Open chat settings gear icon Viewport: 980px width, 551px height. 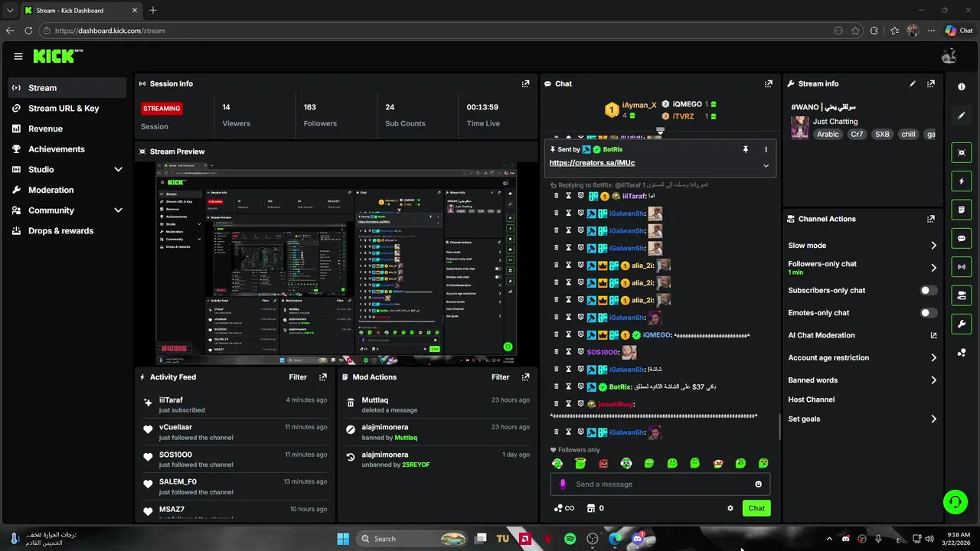click(730, 508)
